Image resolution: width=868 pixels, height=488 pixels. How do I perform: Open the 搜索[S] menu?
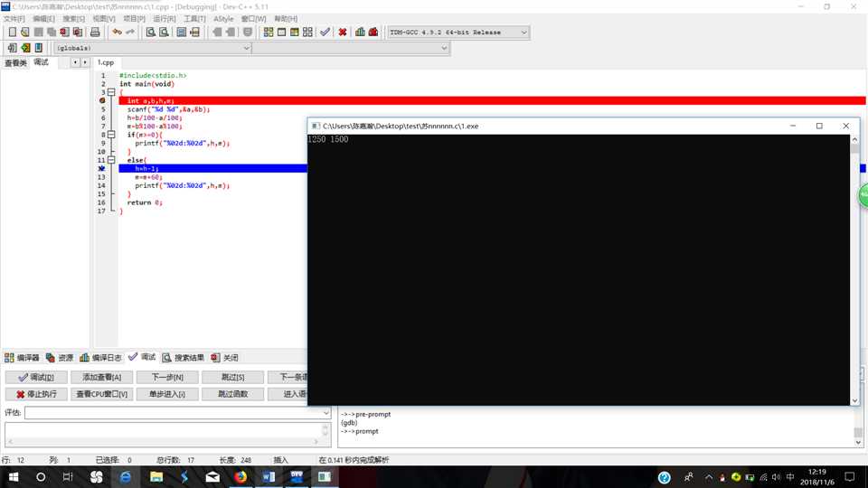(x=73, y=19)
